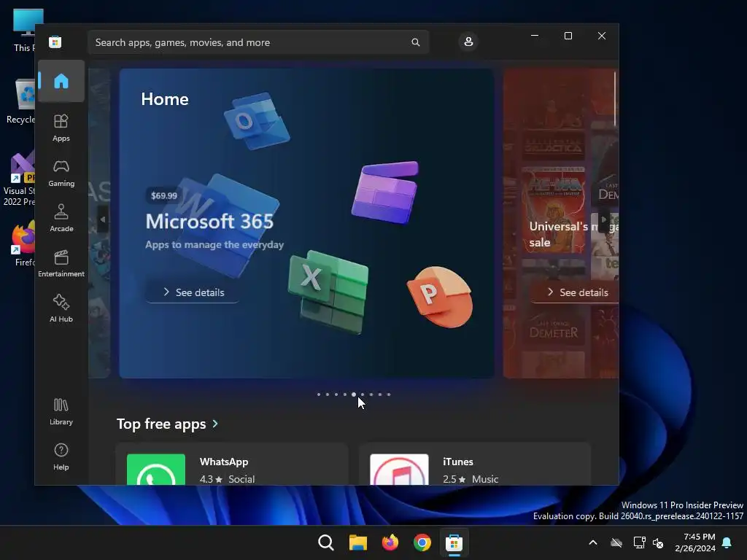Click the WhatsApp app icon

(x=156, y=470)
